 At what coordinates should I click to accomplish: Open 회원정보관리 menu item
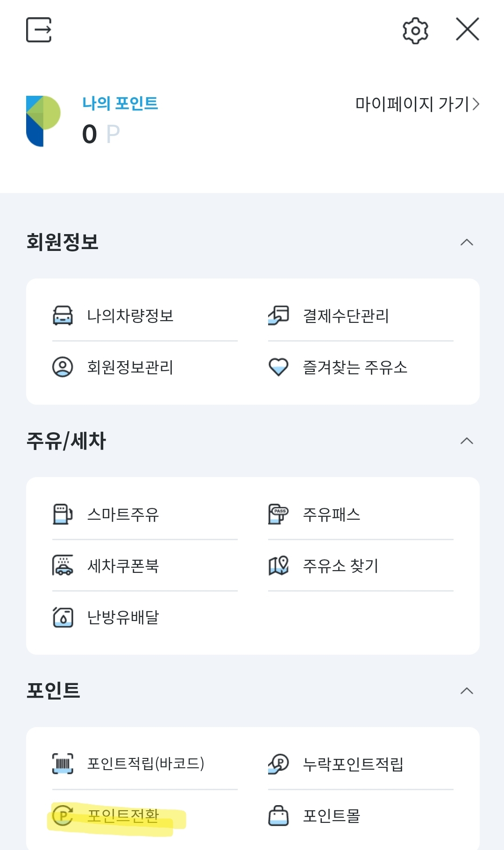(130, 367)
